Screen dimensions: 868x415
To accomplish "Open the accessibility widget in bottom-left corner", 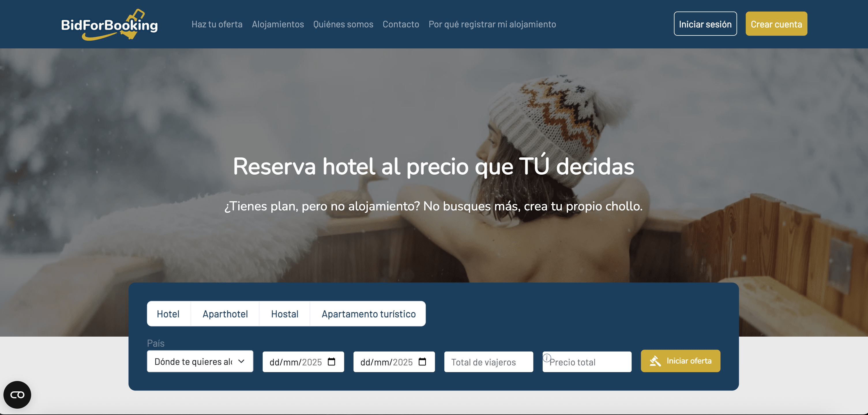I will 17,395.
